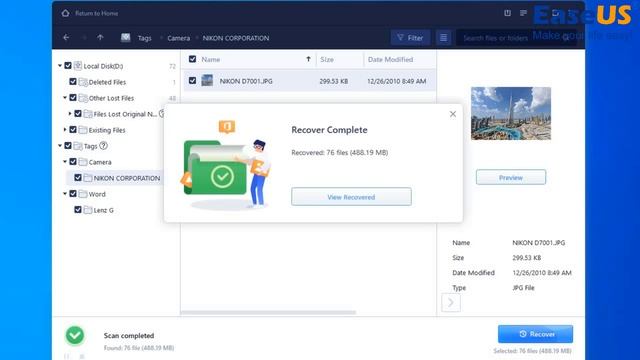
Task: Select the NIKON D7001.JPG file name
Action: point(246,81)
